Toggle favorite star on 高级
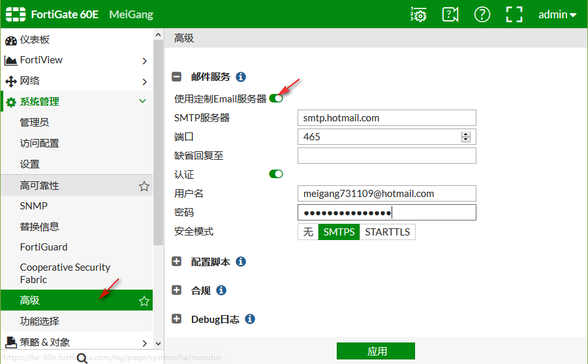The image size is (588, 364). point(144,301)
